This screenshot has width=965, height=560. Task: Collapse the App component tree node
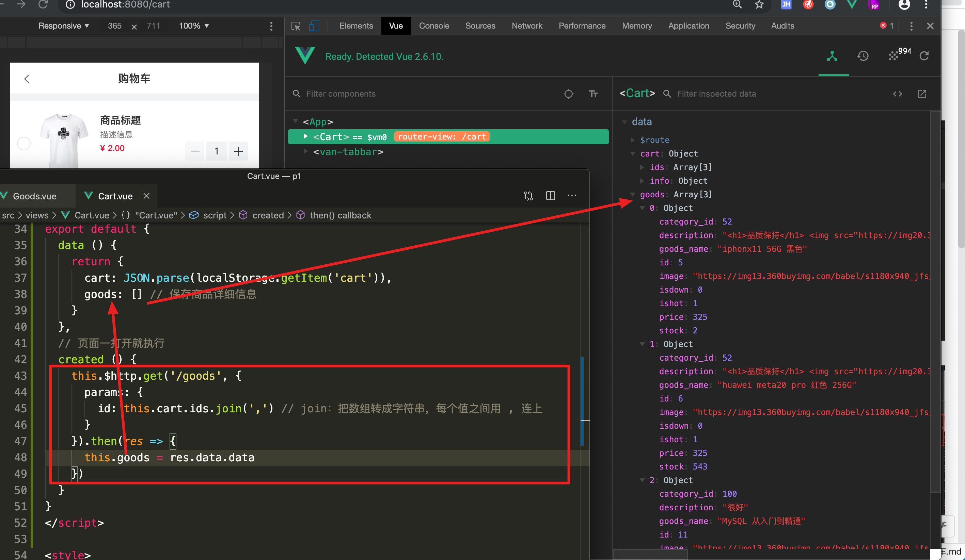tap(295, 121)
